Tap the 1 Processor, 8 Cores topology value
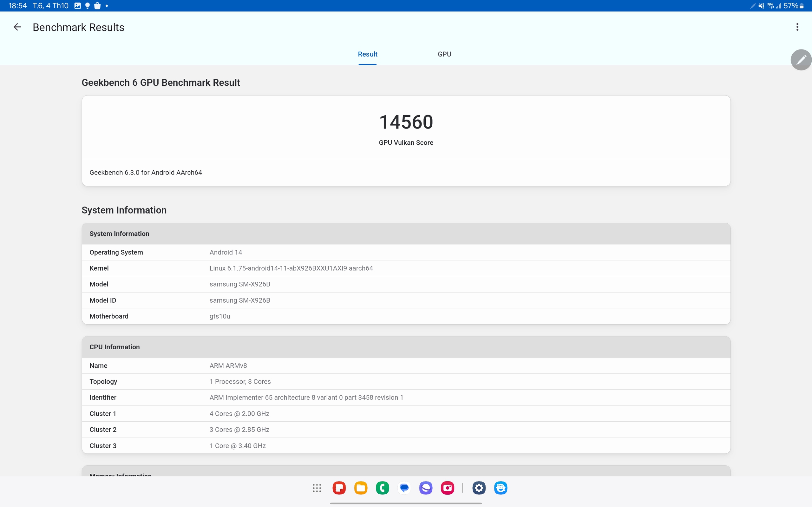Image resolution: width=812 pixels, height=507 pixels. (x=240, y=382)
